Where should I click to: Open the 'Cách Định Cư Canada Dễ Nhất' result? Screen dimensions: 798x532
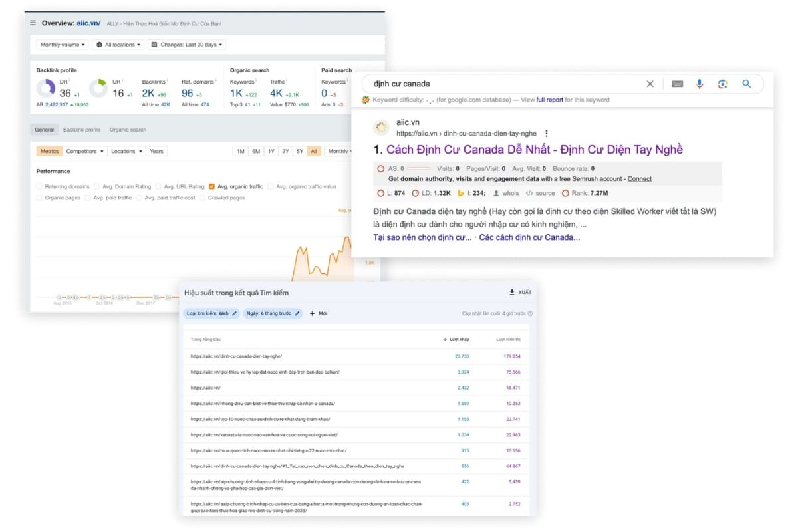[x=535, y=150]
